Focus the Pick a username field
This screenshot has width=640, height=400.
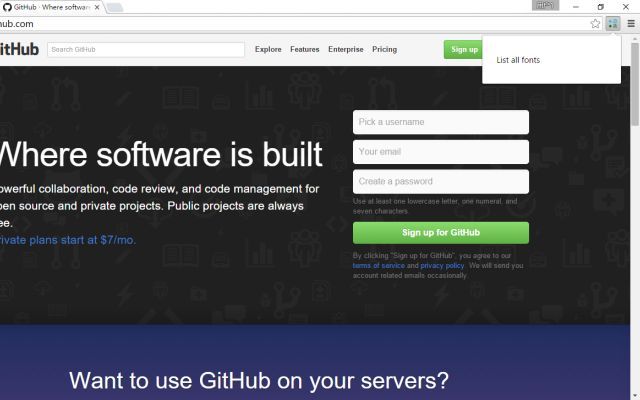(x=441, y=122)
